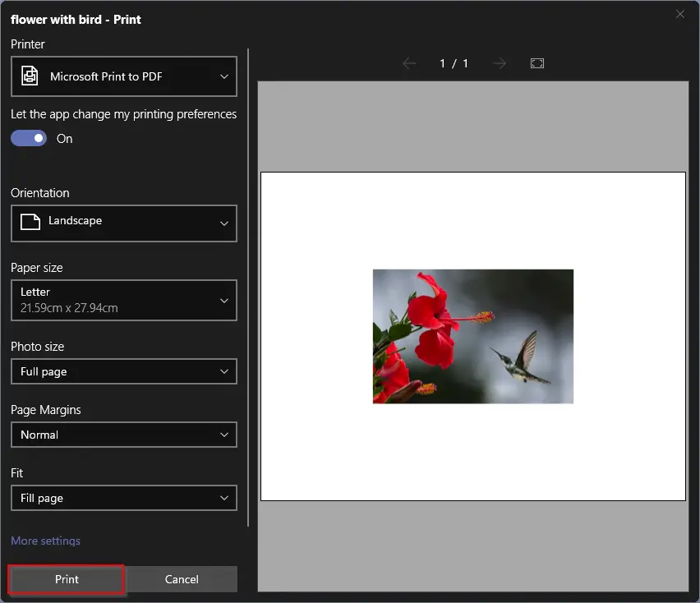Click the landscape page icon in Orientation
The image size is (700, 603).
[x=30, y=221]
